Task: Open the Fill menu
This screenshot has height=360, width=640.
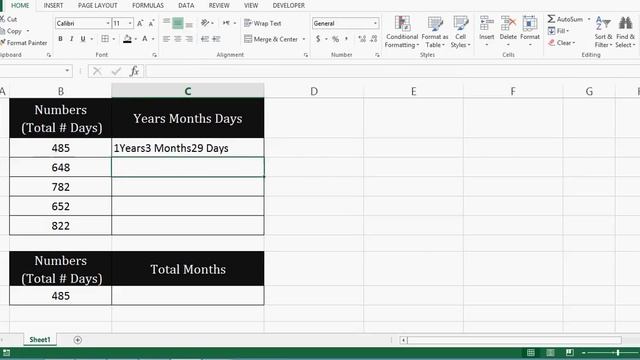Action: [558, 31]
